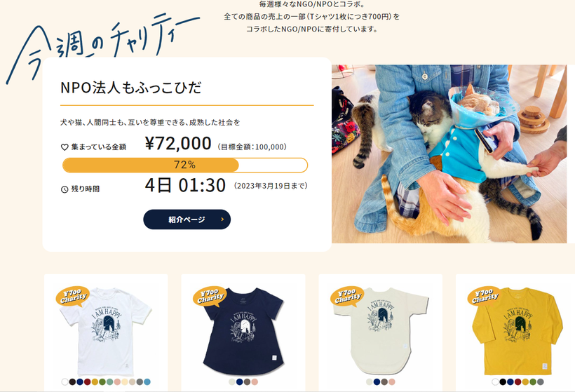
Task: Click the arrow chevron inside 紹介ページ button
Action: coord(222,219)
